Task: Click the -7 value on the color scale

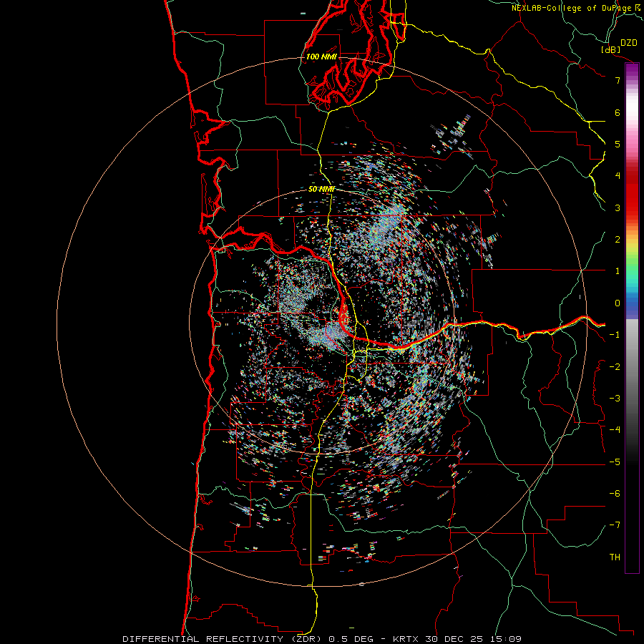Action: 615,525
